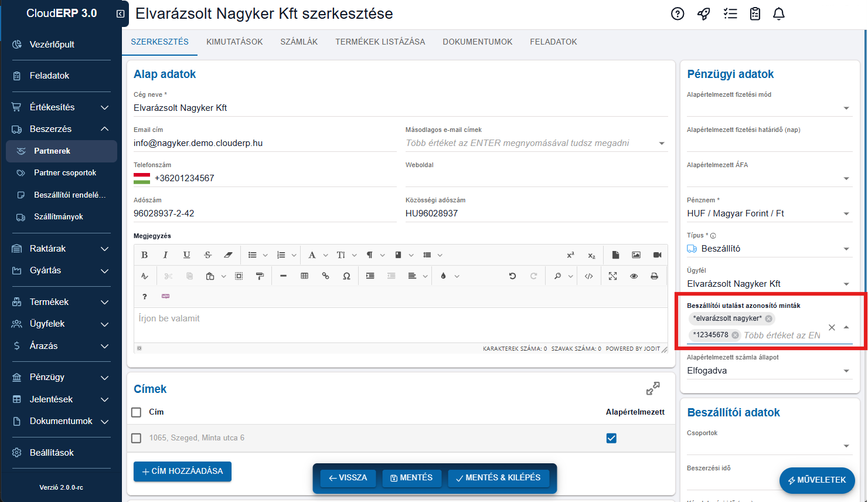Toggle fullscreen mode of the note editor

(x=612, y=276)
